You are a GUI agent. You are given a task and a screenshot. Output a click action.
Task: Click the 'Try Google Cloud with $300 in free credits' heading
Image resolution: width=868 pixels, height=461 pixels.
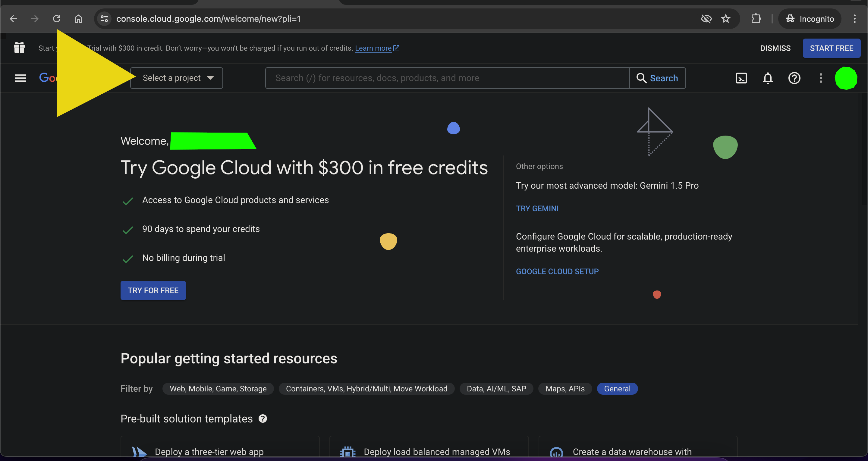point(304,168)
